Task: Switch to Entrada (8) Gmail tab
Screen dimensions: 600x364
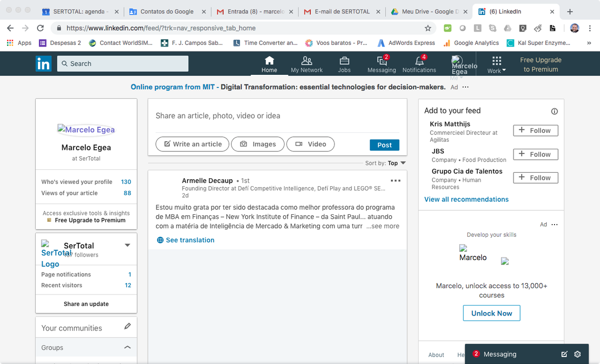Action: coord(254,11)
